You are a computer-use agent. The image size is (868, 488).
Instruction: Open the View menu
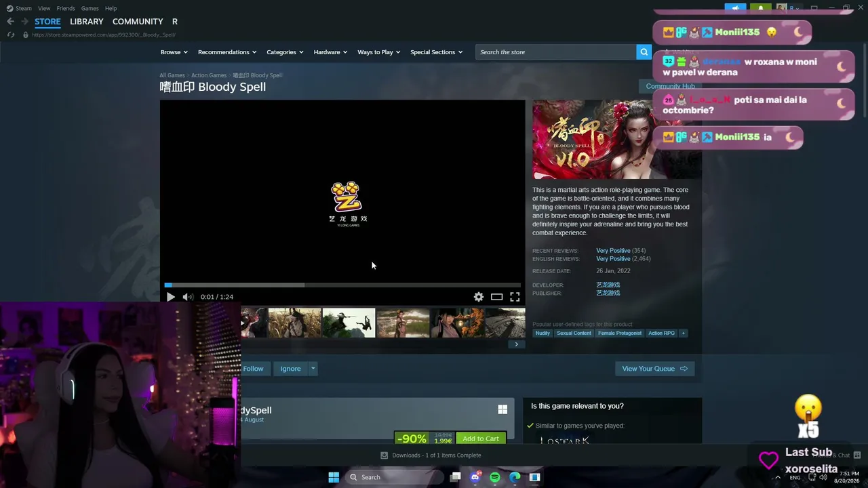pyautogui.click(x=44, y=8)
